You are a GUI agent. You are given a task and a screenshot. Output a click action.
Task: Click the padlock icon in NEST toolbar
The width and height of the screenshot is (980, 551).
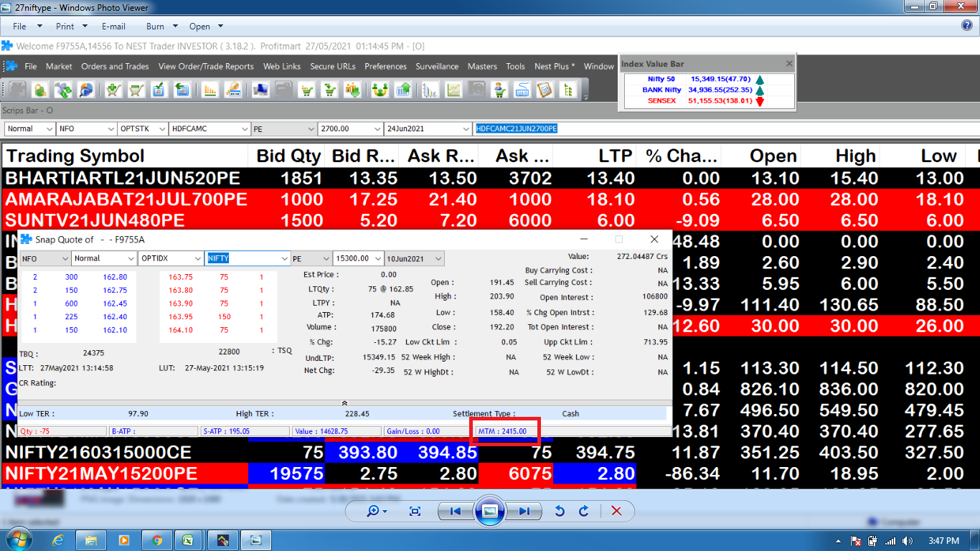(x=40, y=90)
